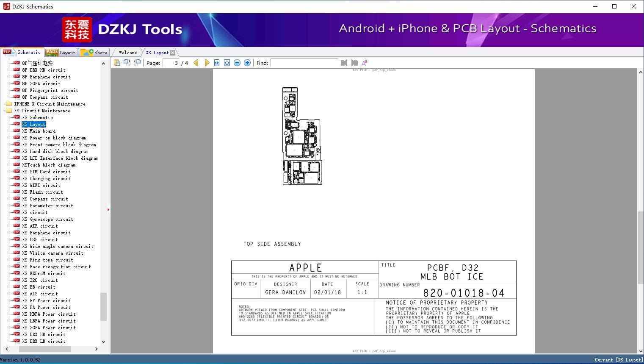Fit the whole page in view
Image resolution: width=644 pixels, height=364 pixels.
pos(227,63)
